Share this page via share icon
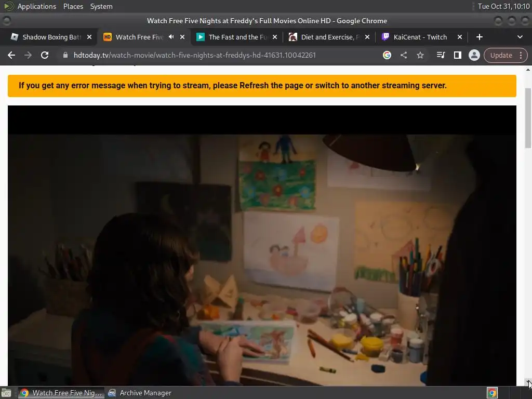The height and width of the screenshot is (399, 532). coord(403,55)
